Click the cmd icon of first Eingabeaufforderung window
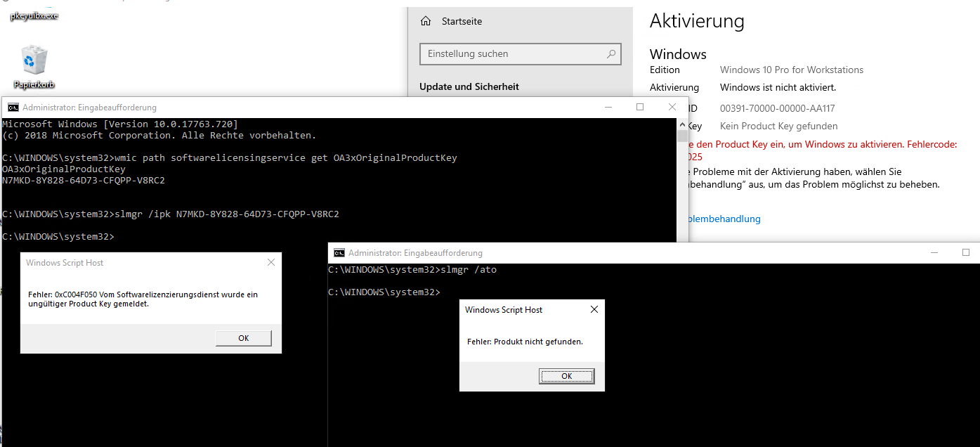980x447 pixels. (x=13, y=108)
